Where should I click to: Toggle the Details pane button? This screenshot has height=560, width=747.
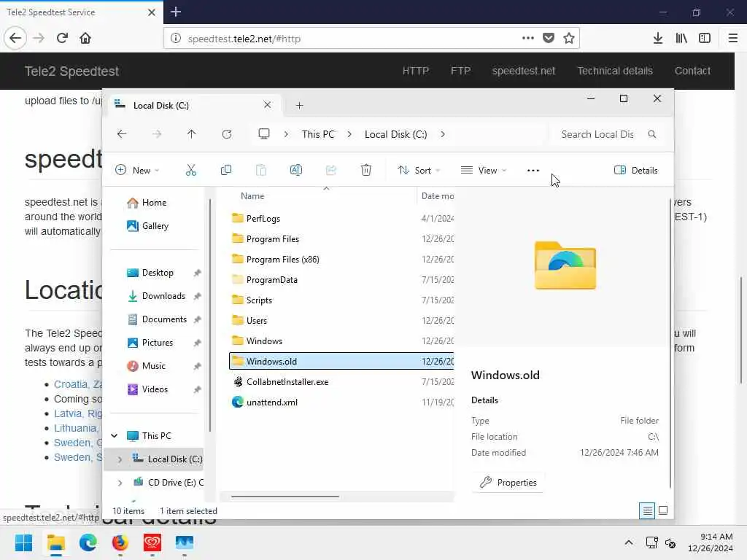point(636,171)
